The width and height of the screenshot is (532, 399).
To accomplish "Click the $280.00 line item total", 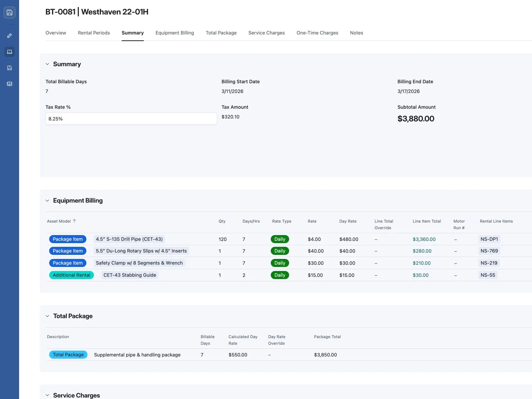I will pos(422,251).
